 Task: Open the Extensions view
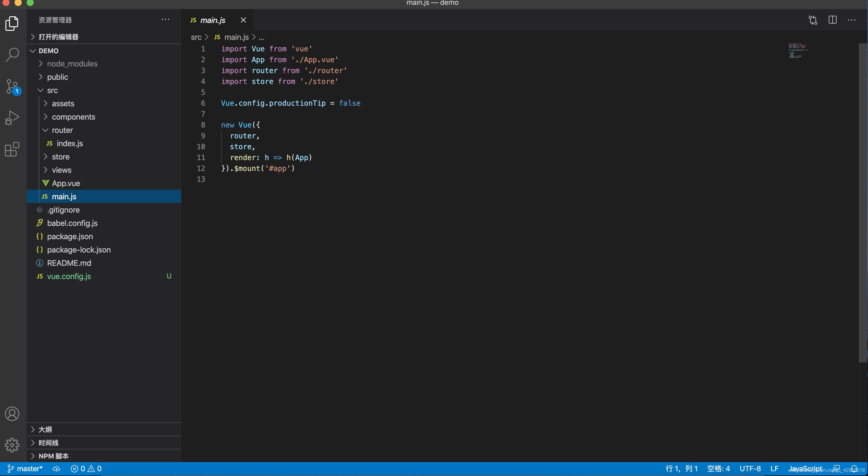12,149
